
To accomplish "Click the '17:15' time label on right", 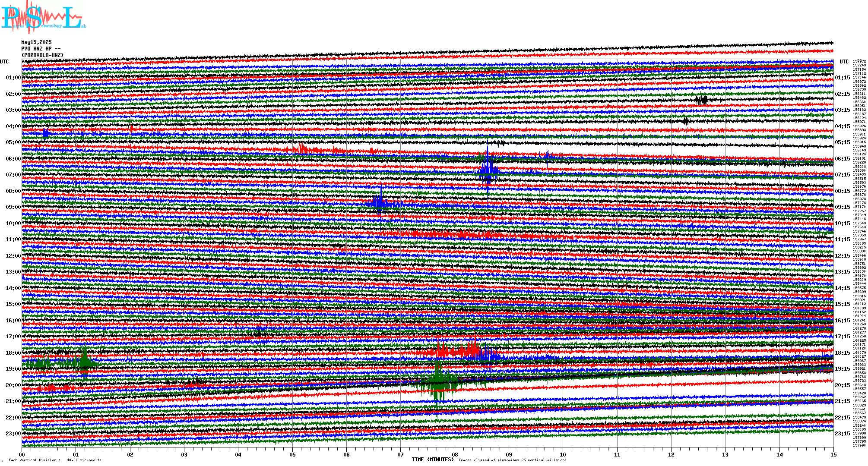I will click(x=843, y=337).
